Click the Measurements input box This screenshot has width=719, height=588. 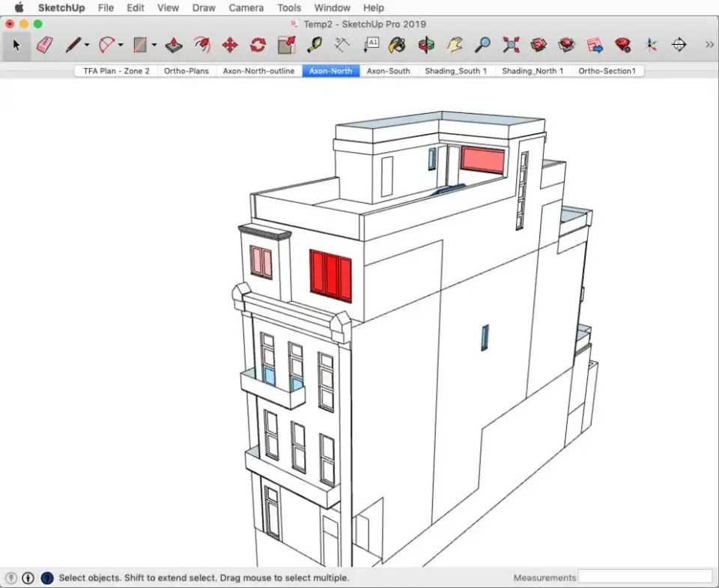[x=645, y=577]
